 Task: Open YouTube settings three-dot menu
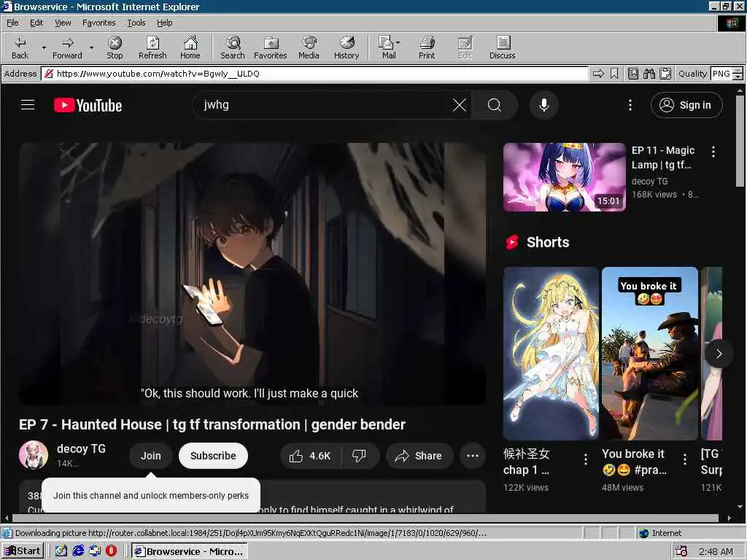(630, 105)
